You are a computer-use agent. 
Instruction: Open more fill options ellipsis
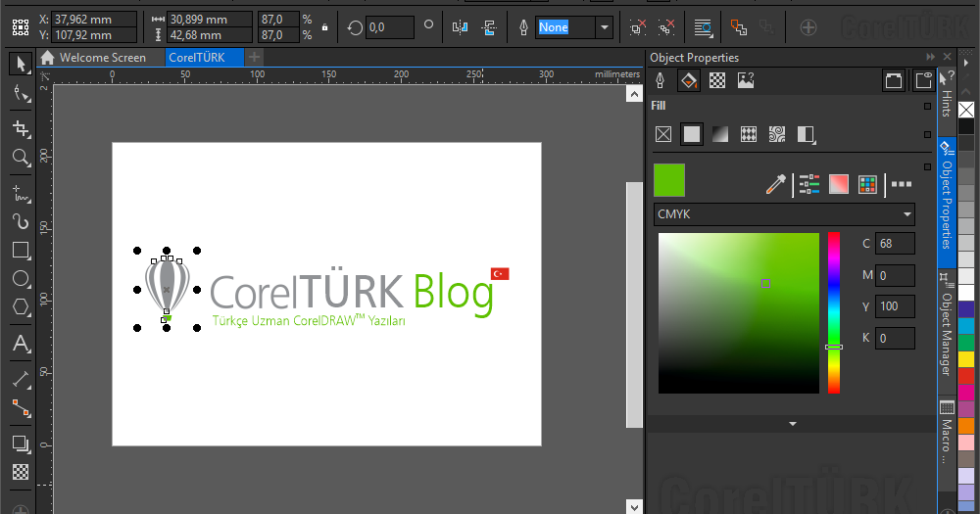pyautogui.click(x=902, y=184)
